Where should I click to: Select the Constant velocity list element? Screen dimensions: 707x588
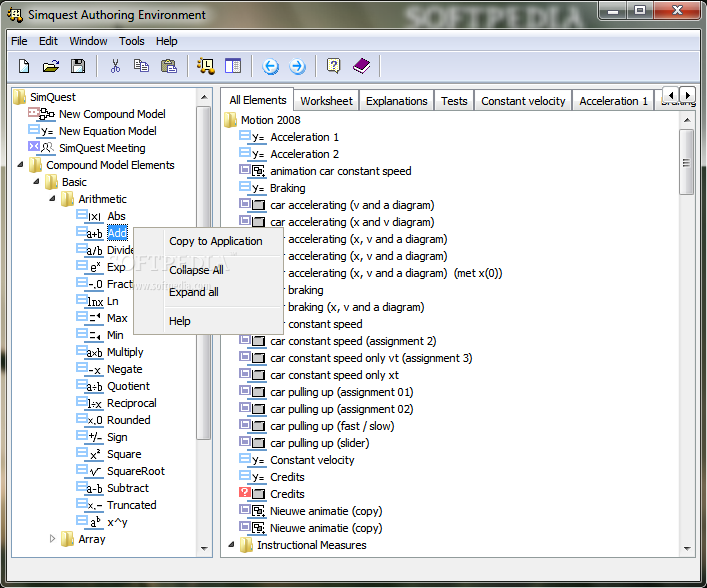tap(312, 460)
